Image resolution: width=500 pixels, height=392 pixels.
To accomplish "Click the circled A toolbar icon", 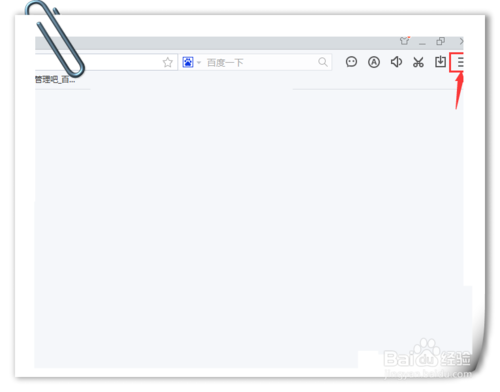I will coord(374,62).
